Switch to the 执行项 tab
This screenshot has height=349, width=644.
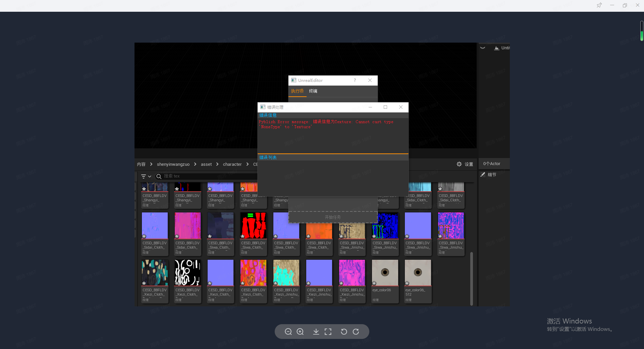pyautogui.click(x=297, y=91)
